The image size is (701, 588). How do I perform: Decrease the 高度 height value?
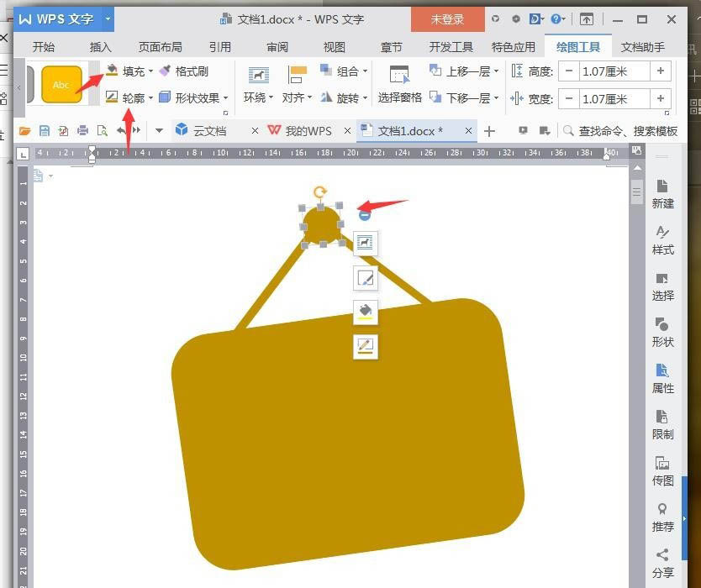[x=569, y=71]
